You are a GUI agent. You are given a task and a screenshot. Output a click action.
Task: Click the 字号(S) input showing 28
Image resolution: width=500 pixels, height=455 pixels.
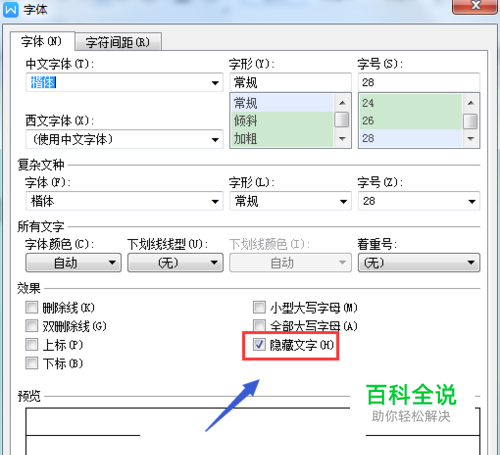pyautogui.click(x=419, y=82)
